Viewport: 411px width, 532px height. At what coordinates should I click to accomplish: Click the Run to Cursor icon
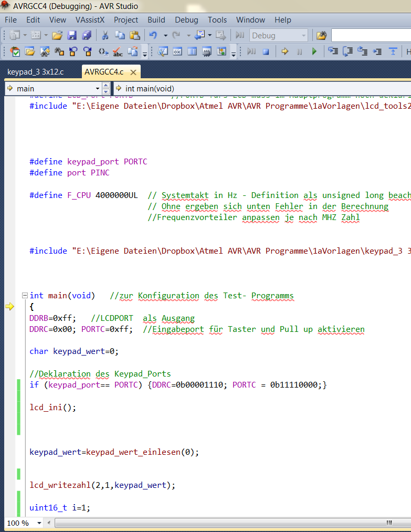tap(377, 52)
